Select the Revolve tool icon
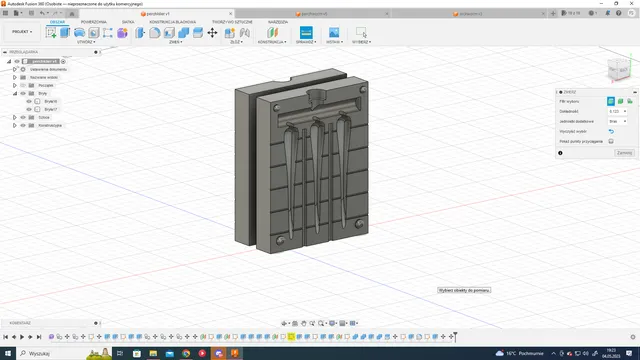Screen dimensions: 640x360 point(79,33)
